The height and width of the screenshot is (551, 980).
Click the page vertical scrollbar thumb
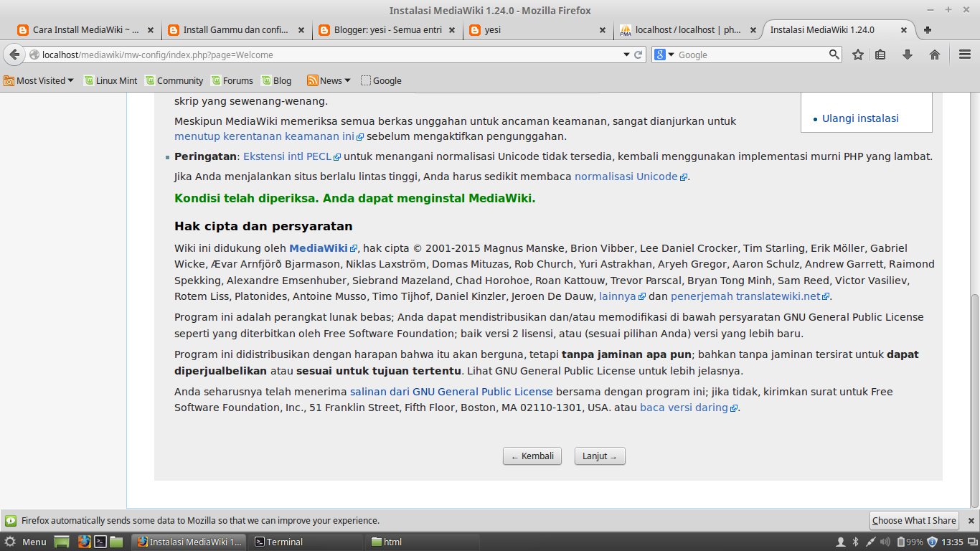click(974, 402)
